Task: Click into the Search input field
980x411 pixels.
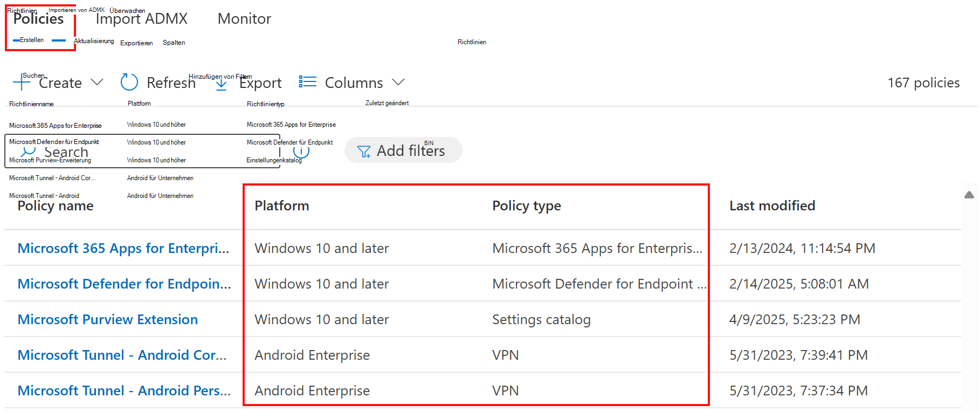Action: point(142,151)
